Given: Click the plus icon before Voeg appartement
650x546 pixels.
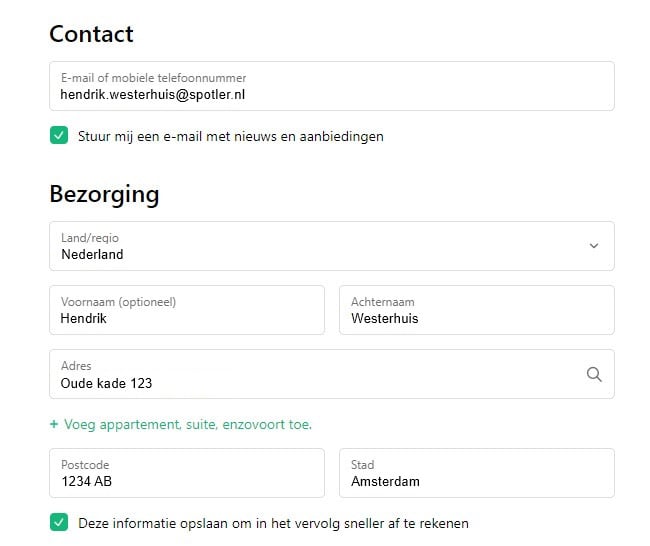Looking at the screenshot, I should tap(54, 425).
